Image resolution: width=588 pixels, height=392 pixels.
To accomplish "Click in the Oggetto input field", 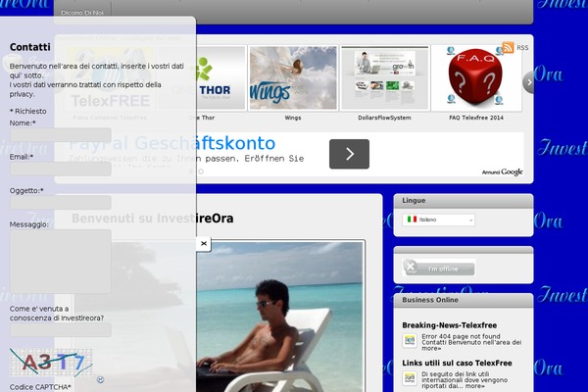I will tap(61, 203).
